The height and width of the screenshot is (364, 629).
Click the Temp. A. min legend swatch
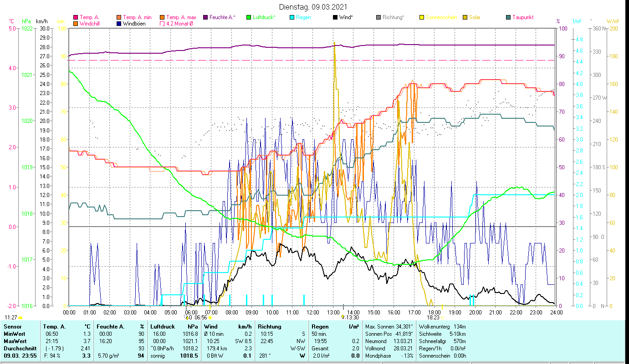click(119, 17)
